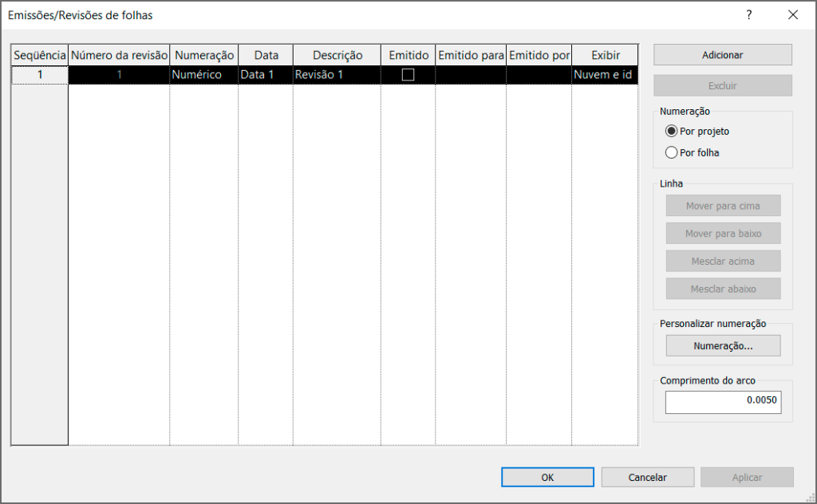This screenshot has height=504, width=817.
Task: Dismiss the dialog with Cancelar
Action: (x=647, y=477)
